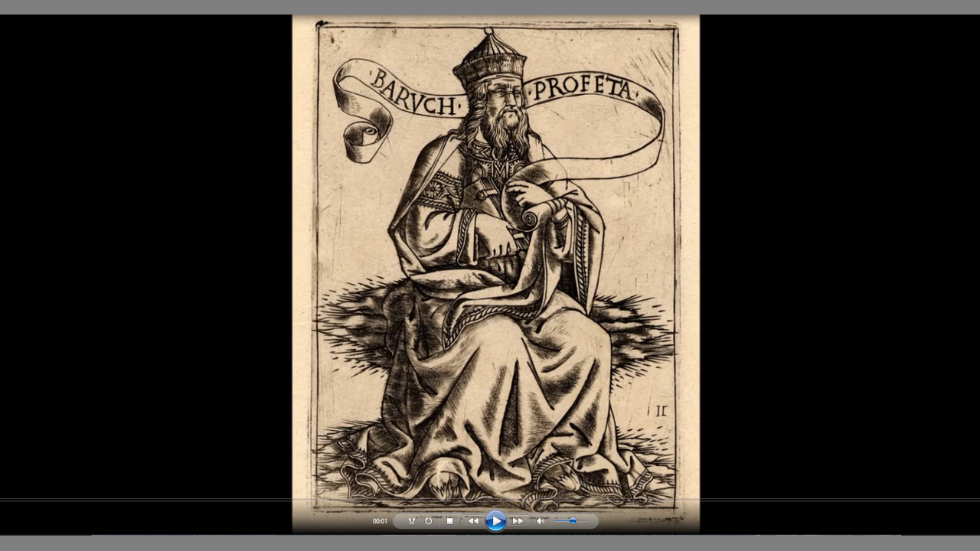Click the seek bar above the controls
980x551 pixels.
490,500
